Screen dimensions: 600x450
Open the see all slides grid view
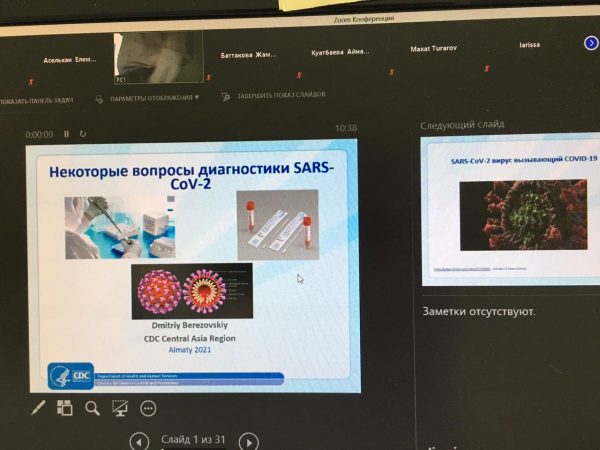point(65,407)
